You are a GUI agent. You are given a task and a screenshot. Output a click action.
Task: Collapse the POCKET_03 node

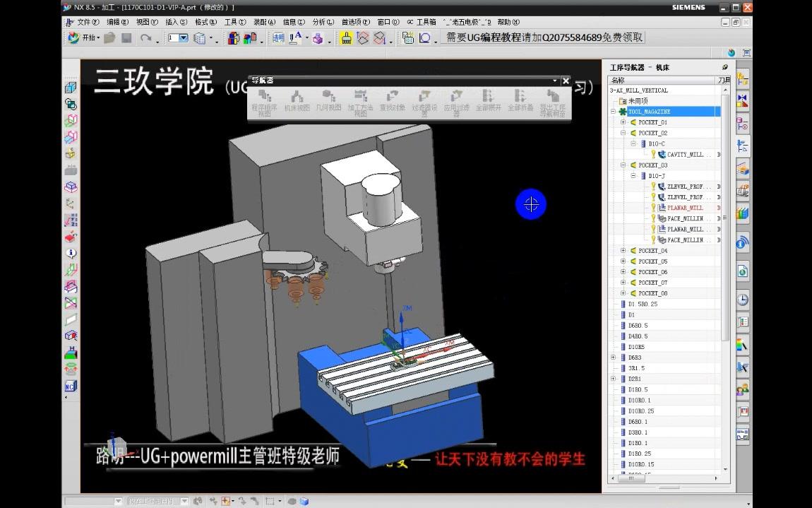tap(623, 165)
